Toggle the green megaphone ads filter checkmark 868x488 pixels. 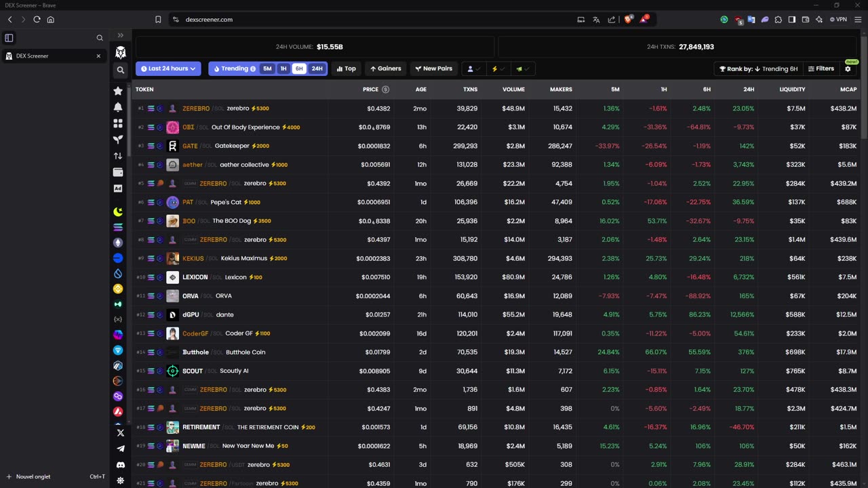pos(522,68)
